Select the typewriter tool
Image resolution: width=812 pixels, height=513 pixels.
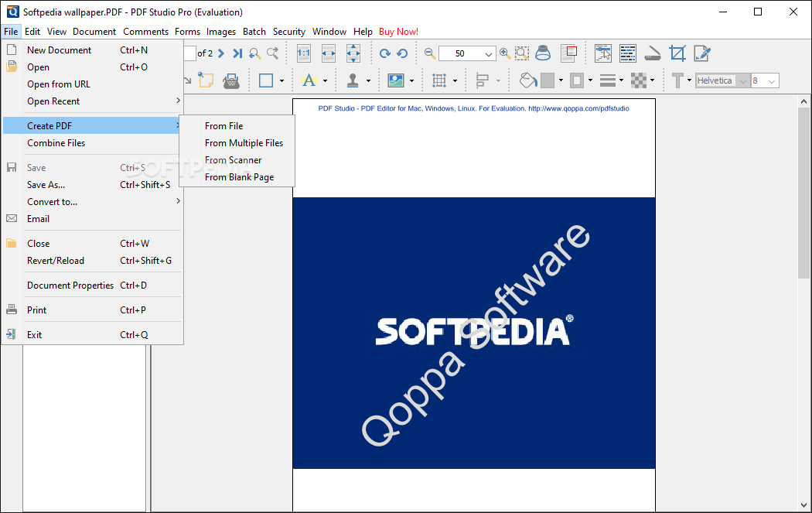(x=231, y=80)
